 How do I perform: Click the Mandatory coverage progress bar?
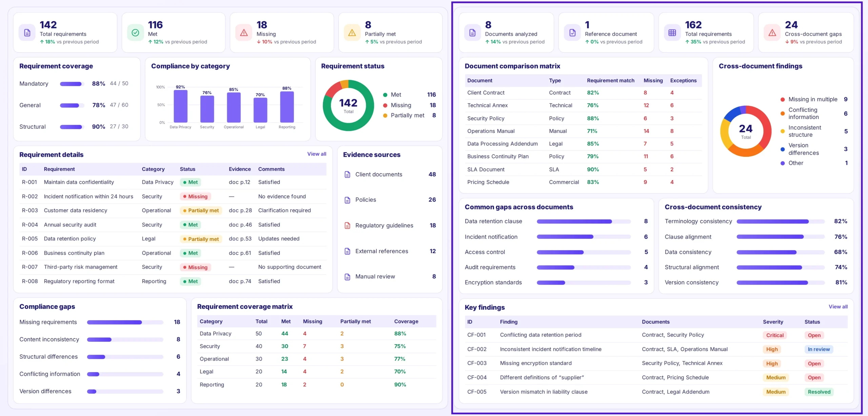click(72, 84)
